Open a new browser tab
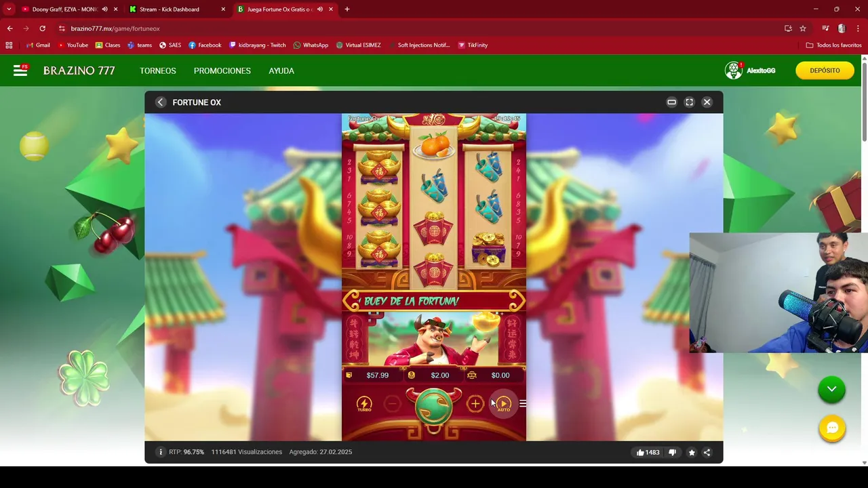 click(x=347, y=9)
